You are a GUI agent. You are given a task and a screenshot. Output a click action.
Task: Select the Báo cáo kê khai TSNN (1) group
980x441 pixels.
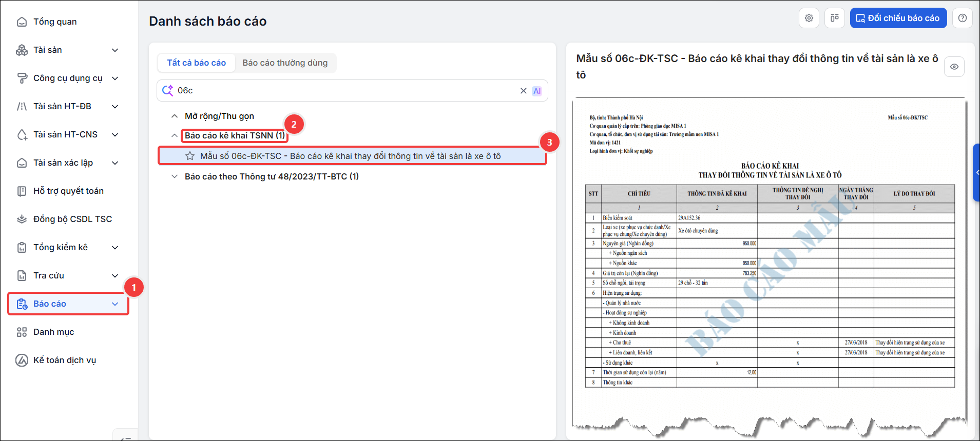[x=235, y=135]
